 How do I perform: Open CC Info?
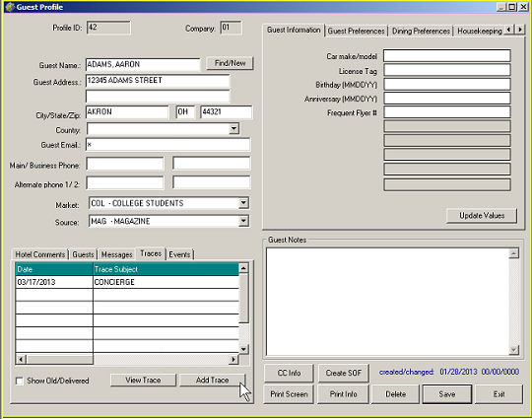pyautogui.click(x=289, y=374)
